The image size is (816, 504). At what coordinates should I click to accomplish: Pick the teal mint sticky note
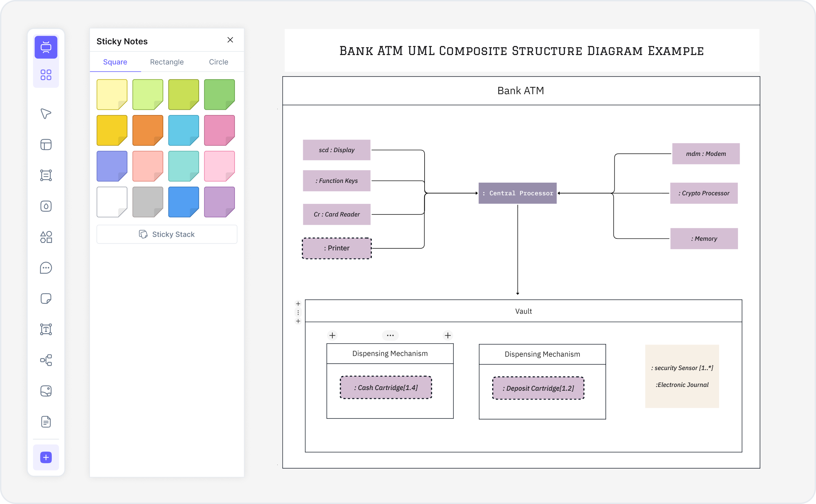pyautogui.click(x=184, y=166)
